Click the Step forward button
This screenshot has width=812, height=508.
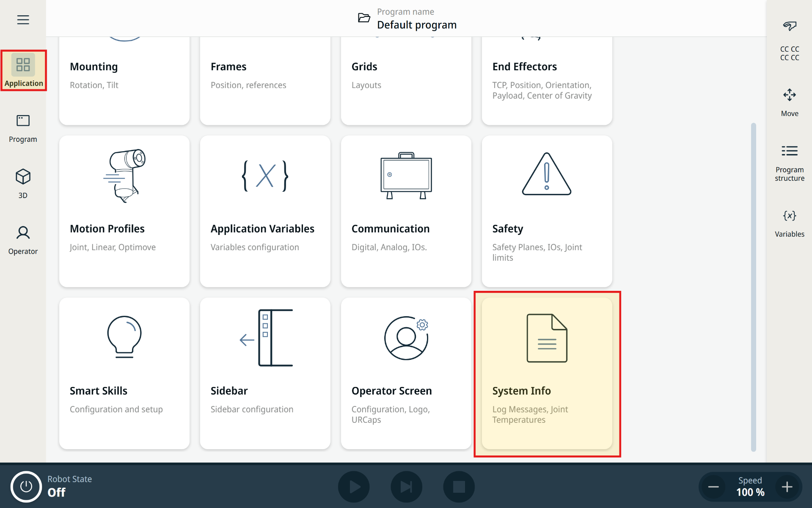(406, 486)
